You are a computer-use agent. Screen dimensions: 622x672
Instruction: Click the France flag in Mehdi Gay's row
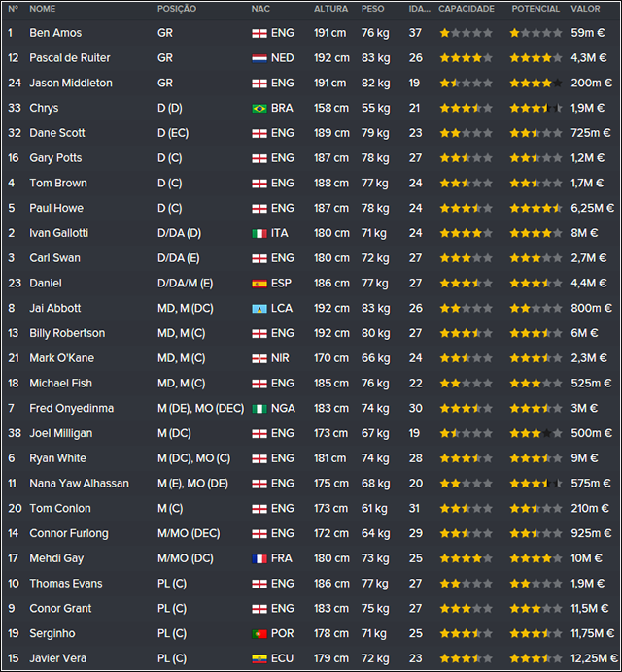point(259,558)
